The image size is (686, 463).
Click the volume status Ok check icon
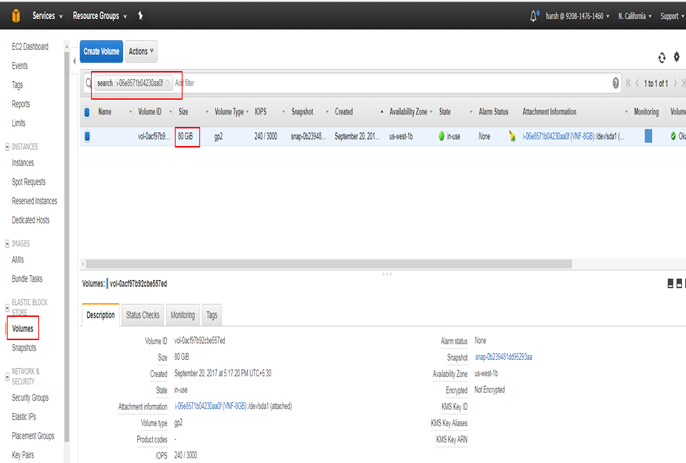673,136
